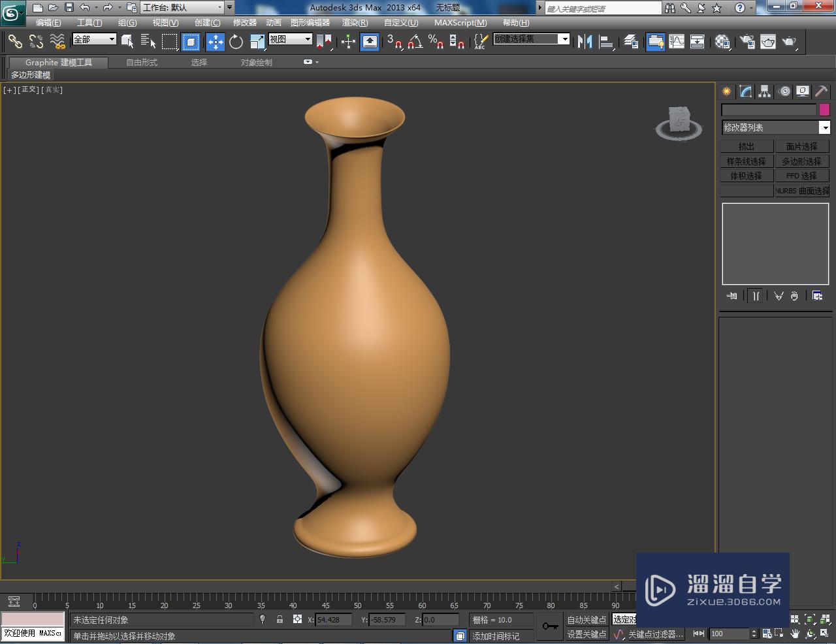
Task: Toggle the Window/Crossing selection mode
Action: point(191,42)
